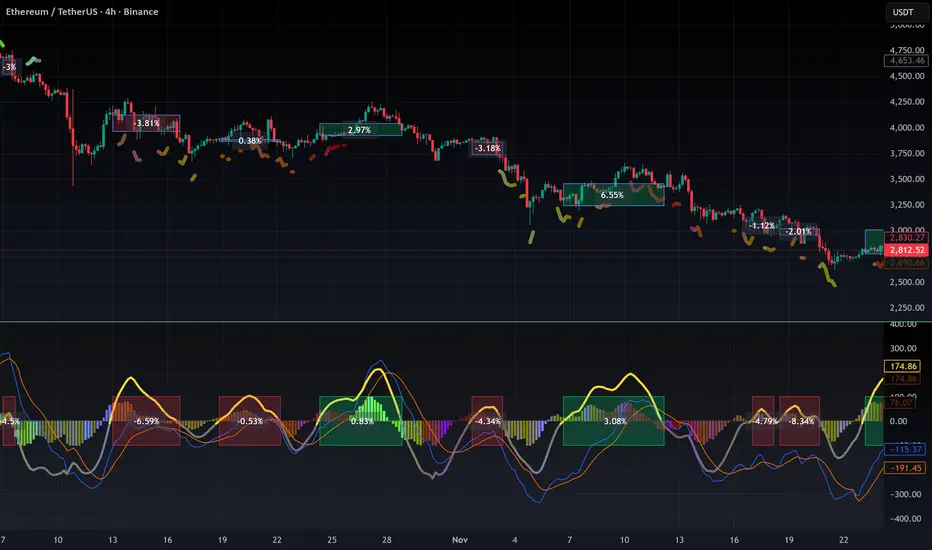932x550 pixels.
Task: Select the -4.34% oscillator signal box
Action: 487,421
